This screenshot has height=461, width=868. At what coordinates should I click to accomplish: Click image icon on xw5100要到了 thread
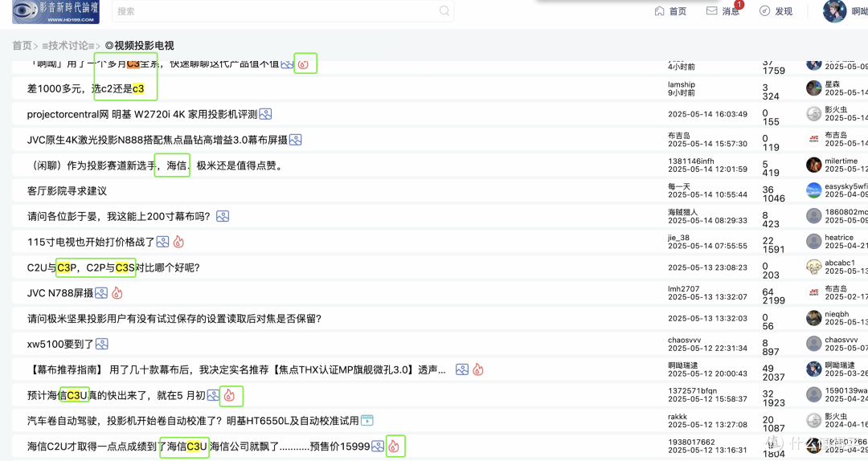pyautogui.click(x=102, y=345)
